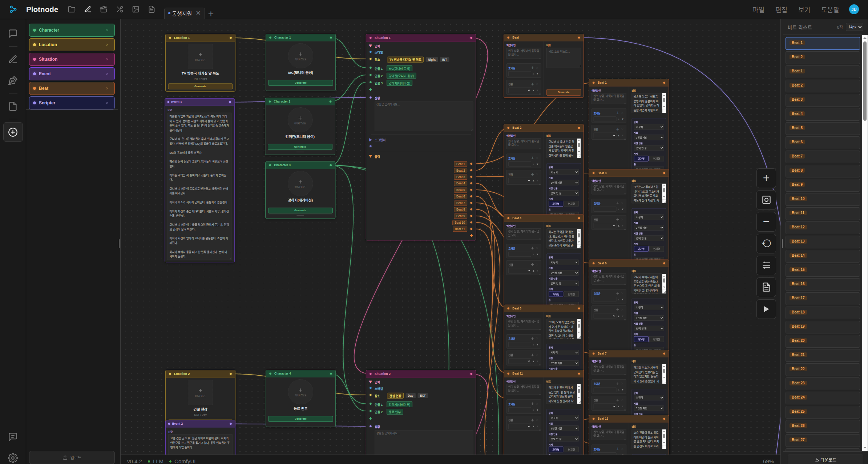Open the 문체 dropdown in Beat 2 node

tap(564, 172)
